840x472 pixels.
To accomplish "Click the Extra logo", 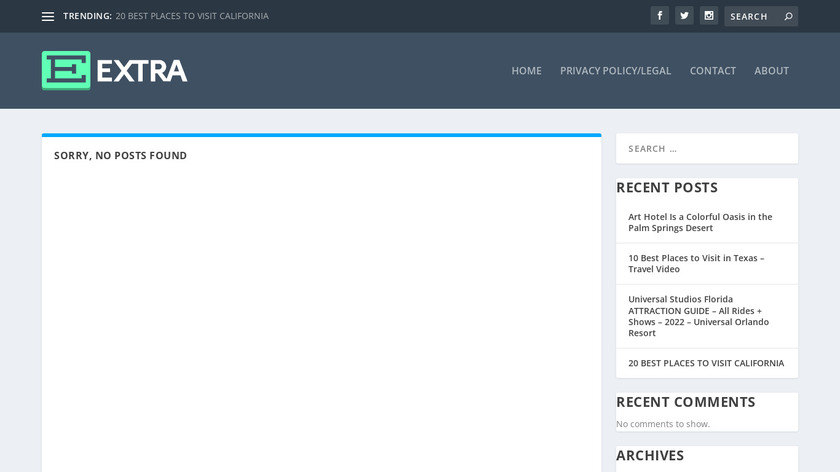I will (x=115, y=70).
